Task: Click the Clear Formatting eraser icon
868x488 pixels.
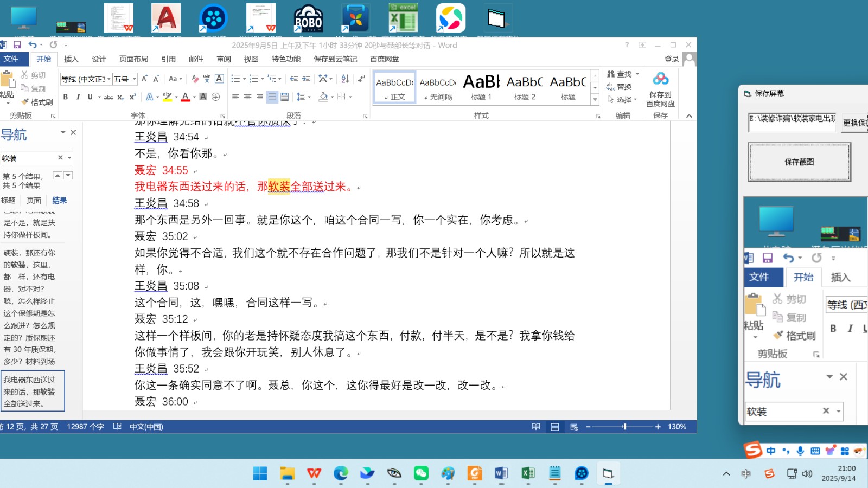Action: click(x=195, y=79)
